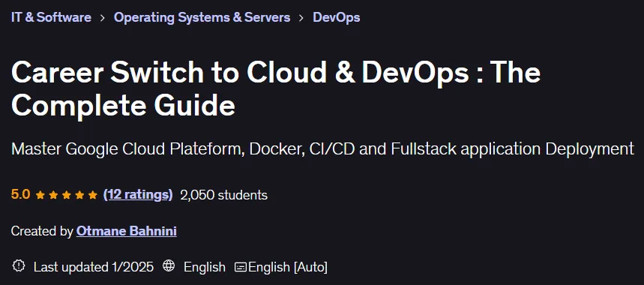Click the rating stars row
The height and width of the screenshot is (285, 644).
point(67,195)
